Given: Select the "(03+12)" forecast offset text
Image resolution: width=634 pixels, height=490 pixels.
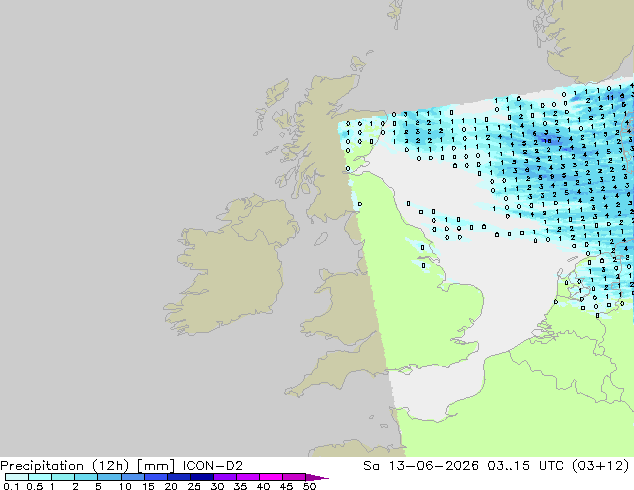Looking at the screenshot, I should point(601,466).
